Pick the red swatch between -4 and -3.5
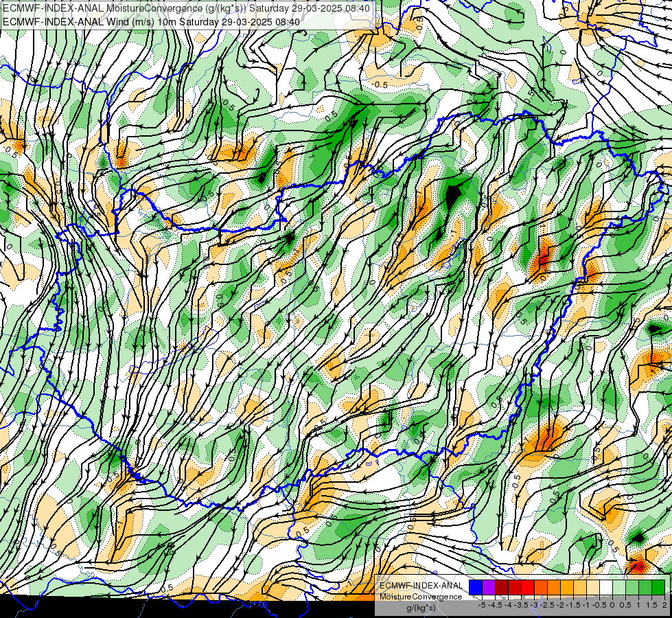Screen dimensions: 672x618 515,587
